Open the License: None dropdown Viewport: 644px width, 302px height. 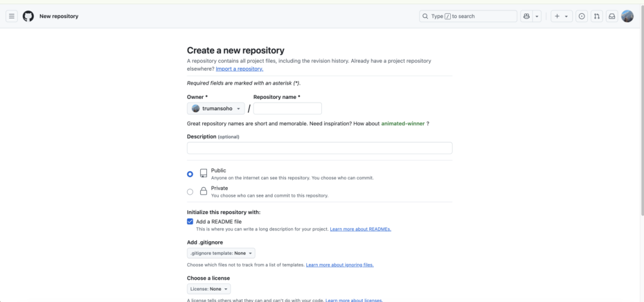209,289
